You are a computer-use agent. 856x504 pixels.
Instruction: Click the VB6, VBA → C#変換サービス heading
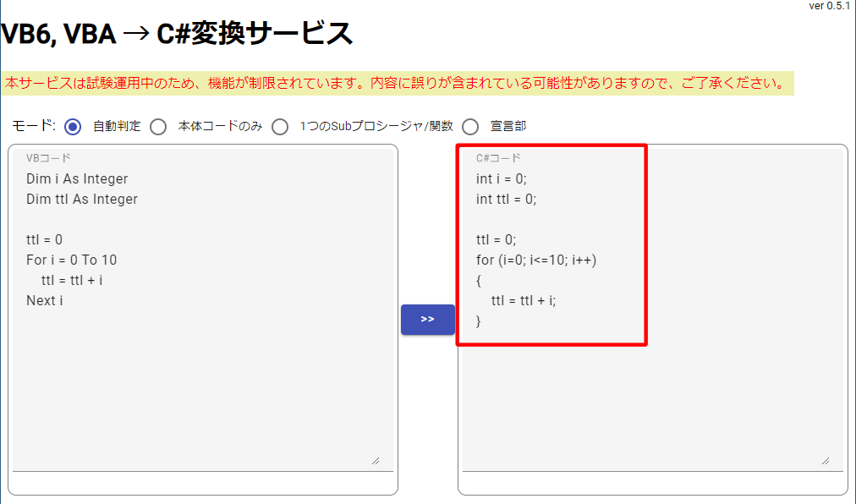177,34
